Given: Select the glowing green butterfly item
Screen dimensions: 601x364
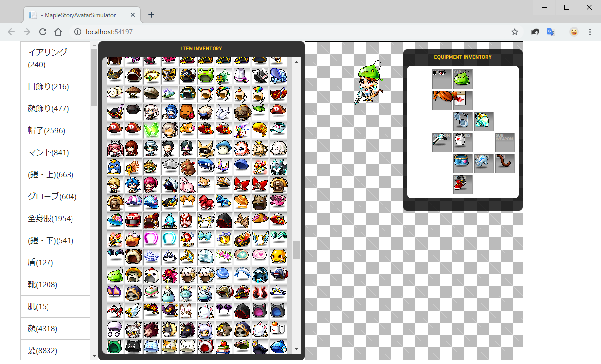Looking at the screenshot, I should tap(151, 129).
